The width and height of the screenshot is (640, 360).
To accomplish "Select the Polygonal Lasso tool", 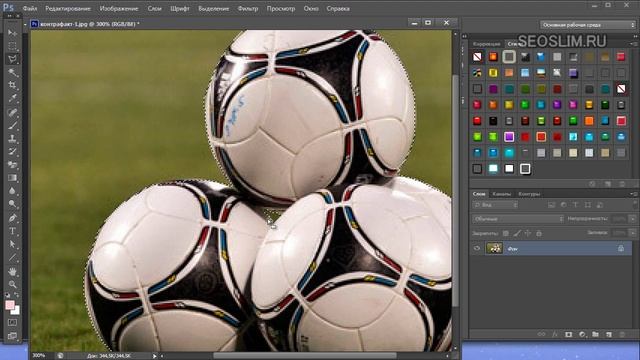I will coord(12,59).
